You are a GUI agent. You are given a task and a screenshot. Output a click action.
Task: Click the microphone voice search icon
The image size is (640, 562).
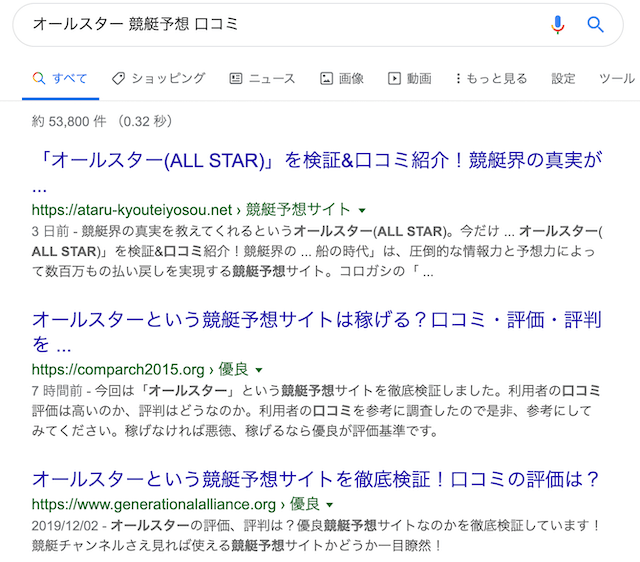click(558, 24)
